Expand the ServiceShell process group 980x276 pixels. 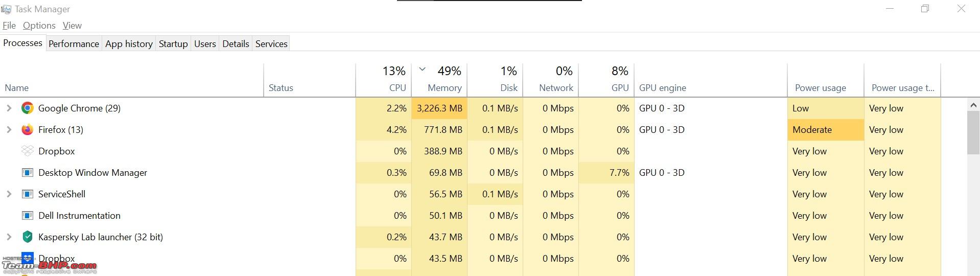pos(9,194)
